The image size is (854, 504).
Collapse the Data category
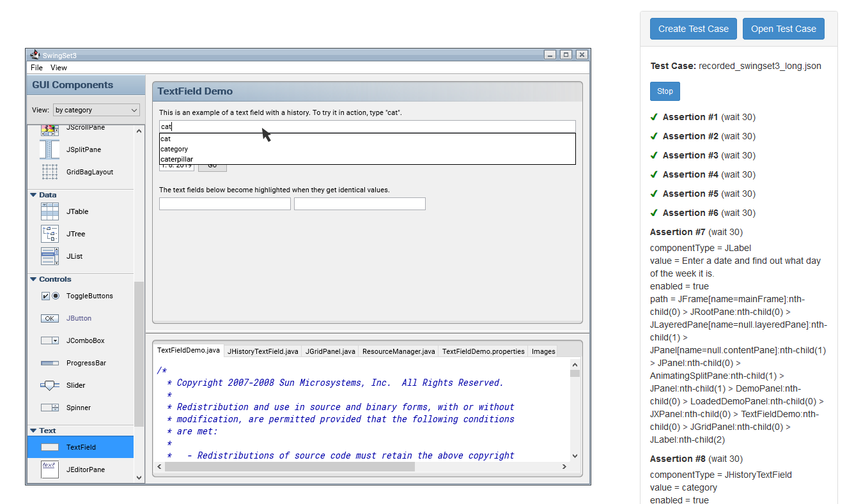(x=33, y=195)
